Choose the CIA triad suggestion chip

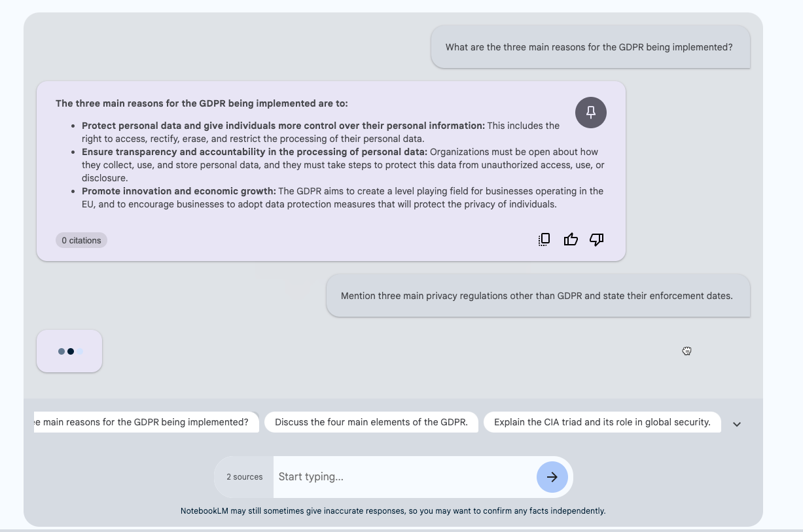pos(601,422)
